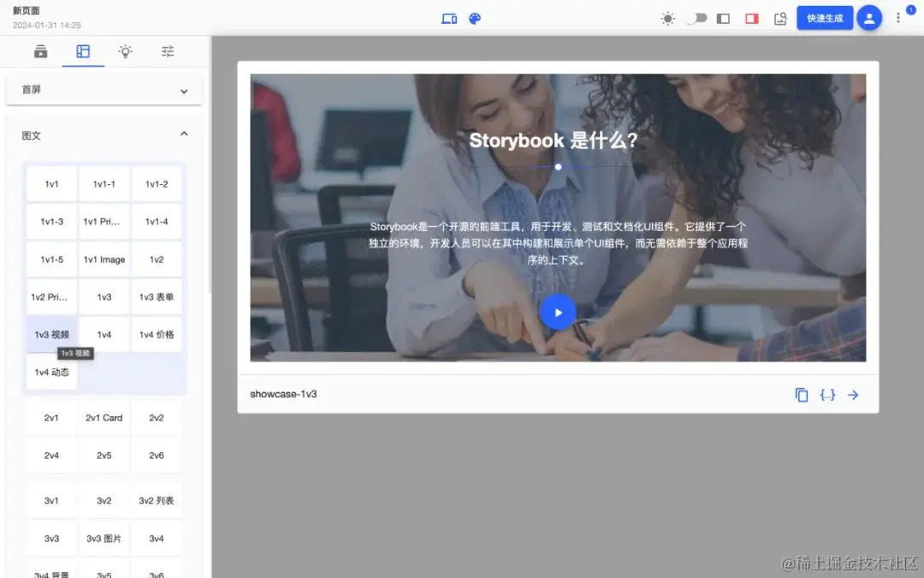Switch to the layout blocks tab
Viewport: 924px width, 578px height.
[83, 51]
